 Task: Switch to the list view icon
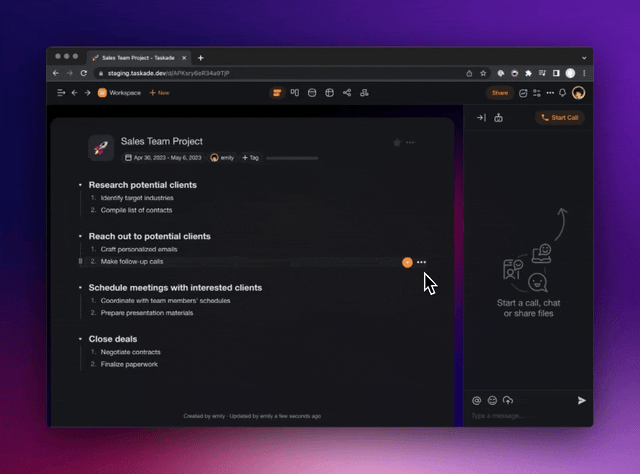click(x=277, y=93)
